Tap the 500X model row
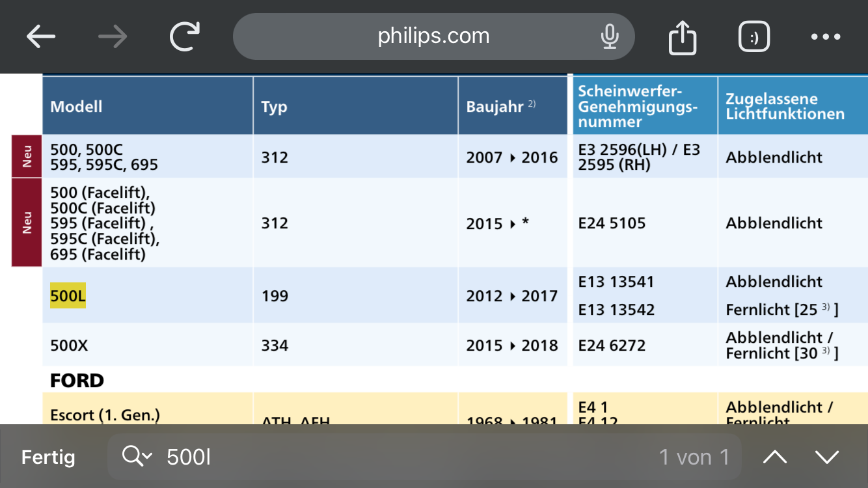Viewport: 868px width, 488px height. tap(69, 346)
